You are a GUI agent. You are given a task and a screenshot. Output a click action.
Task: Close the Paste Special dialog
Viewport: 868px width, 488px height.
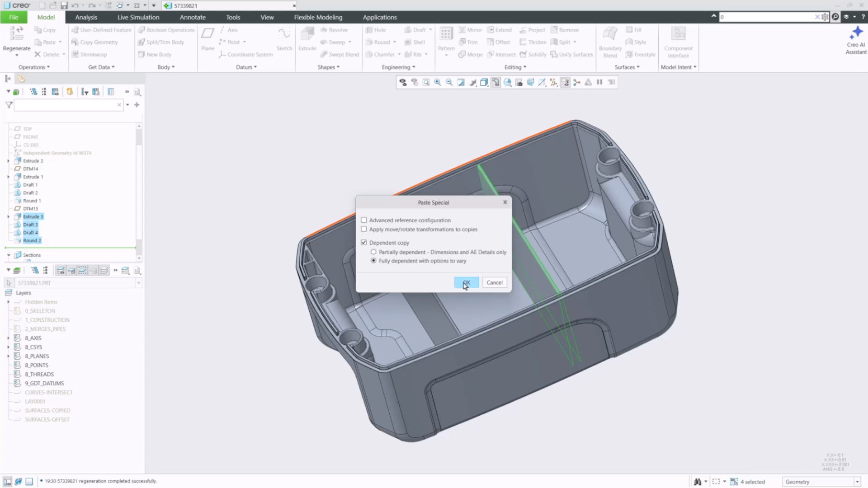pos(505,202)
